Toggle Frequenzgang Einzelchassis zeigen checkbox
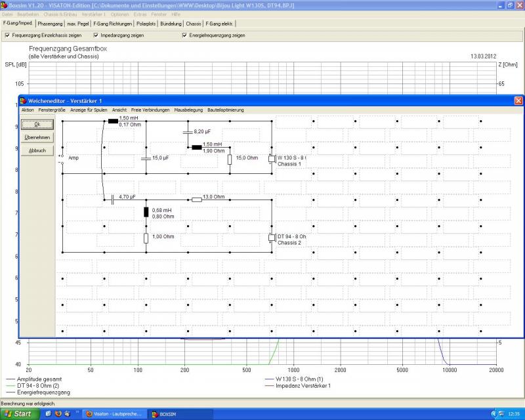525x420 pixels. point(7,35)
